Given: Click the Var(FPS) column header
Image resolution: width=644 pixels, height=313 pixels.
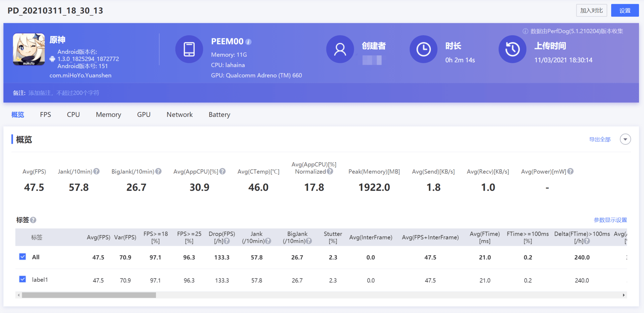Looking at the screenshot, I should pos(125,237).
